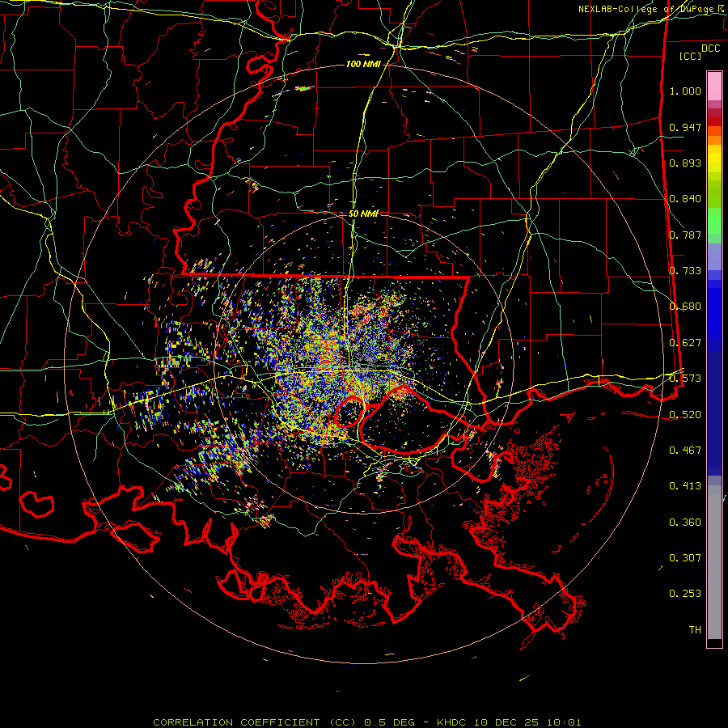728x728 pixels.
Task: Click the 100 NMI range ring label
Action: (363, 64)
